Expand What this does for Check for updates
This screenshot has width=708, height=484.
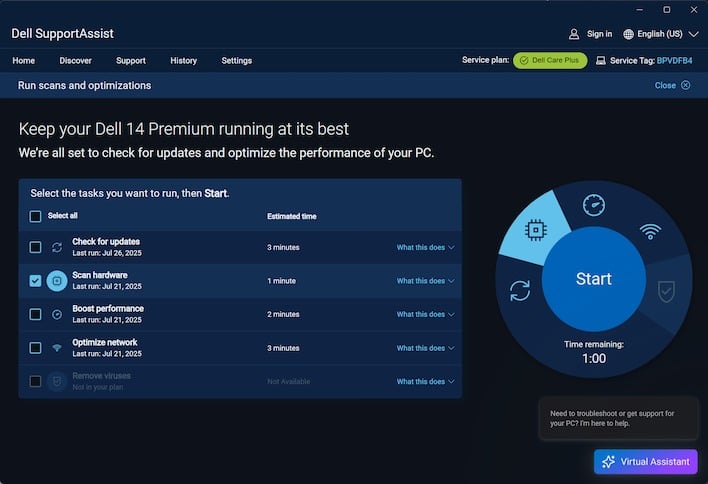425,247
